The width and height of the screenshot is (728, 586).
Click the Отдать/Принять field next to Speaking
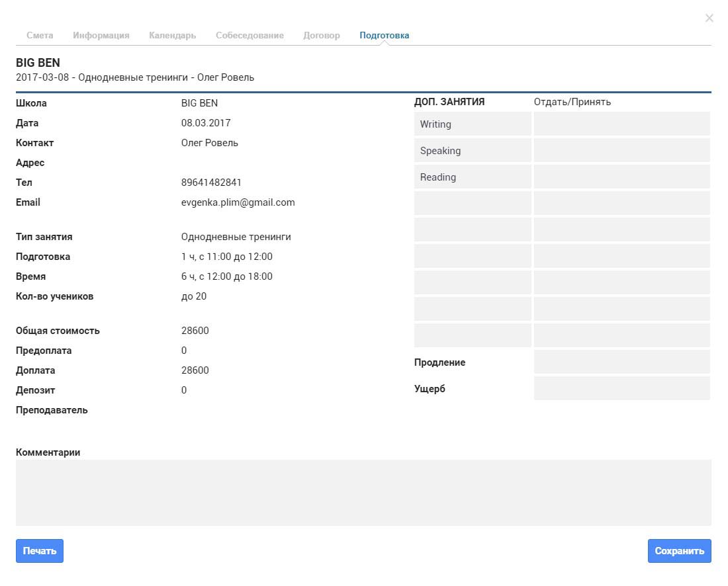[622, 150]
